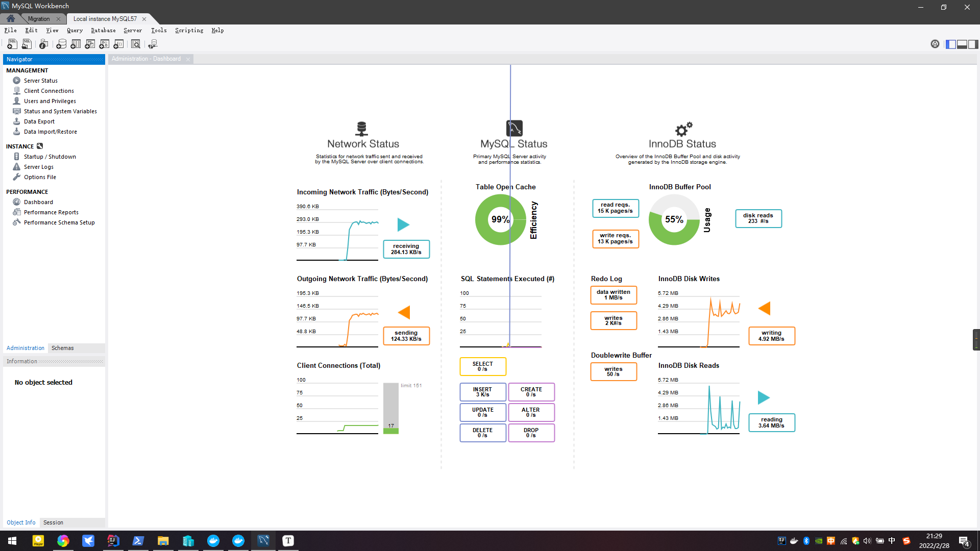Viewport: 980px width, 551px height.
Task: Create a new function toolbar icon
Action: pos(118,44)
